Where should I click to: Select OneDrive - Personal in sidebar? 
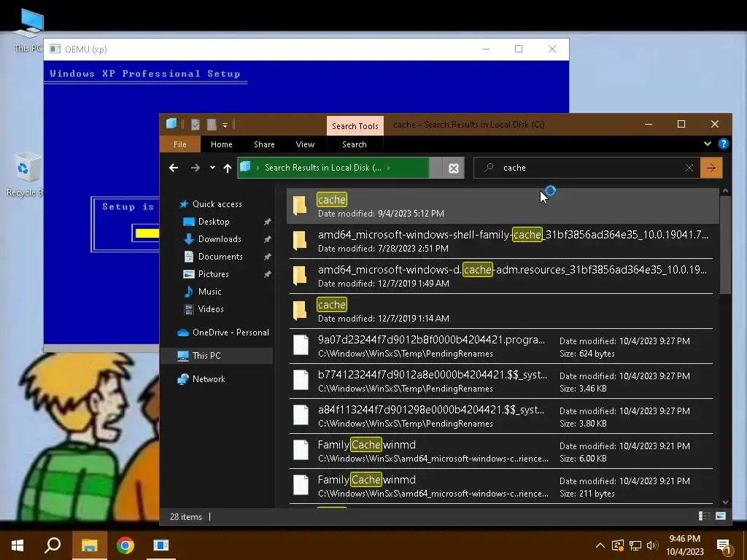pos(231,332)
